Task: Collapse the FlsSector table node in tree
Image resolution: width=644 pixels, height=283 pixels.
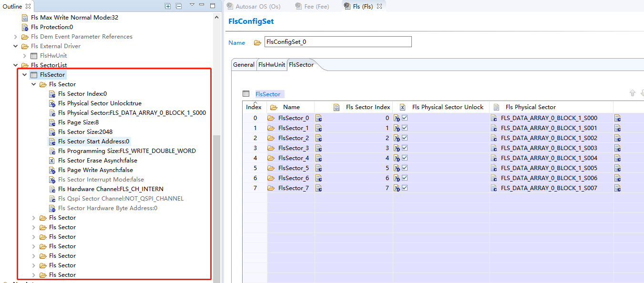Action: pyautogui.click(x=25, y=75)
